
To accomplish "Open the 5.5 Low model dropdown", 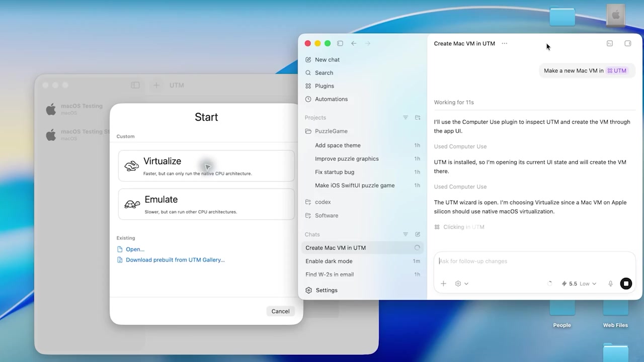I will pos(579,284).
